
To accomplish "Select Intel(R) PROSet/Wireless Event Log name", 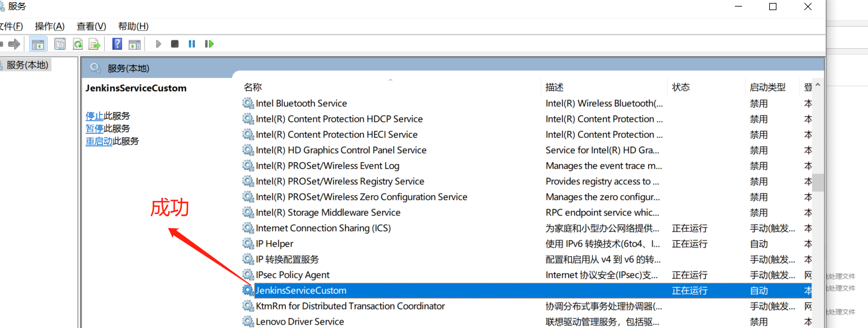I will 328,166.
